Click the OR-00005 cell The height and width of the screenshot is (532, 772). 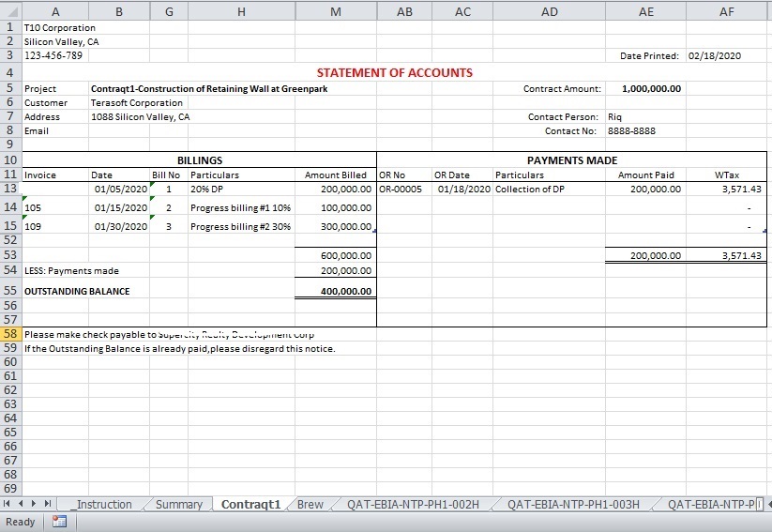(403, 189)
